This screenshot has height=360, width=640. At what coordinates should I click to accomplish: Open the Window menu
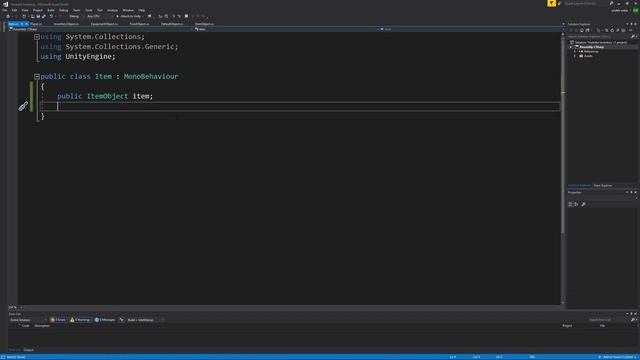click(128, 10)
